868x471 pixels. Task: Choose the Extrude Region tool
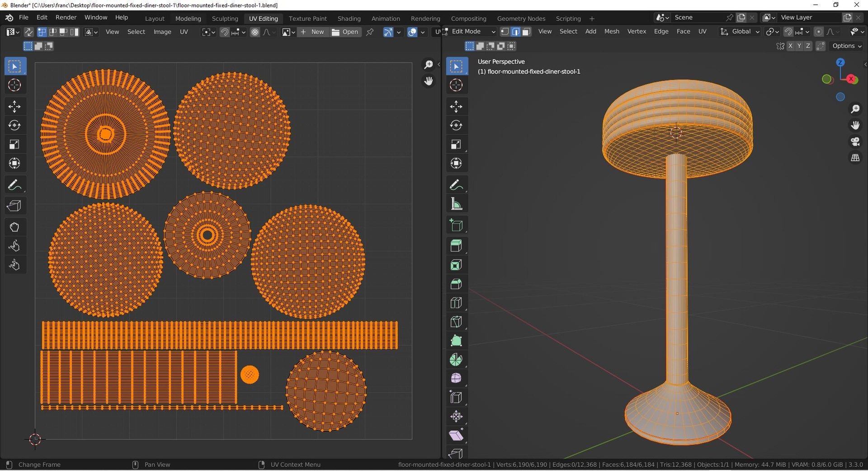point(456,246)
